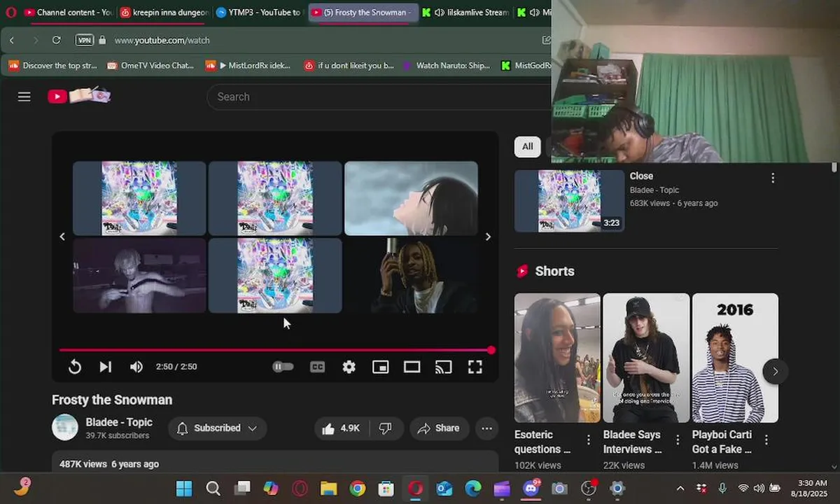Go back in browser history
Image resolution: width=840 pixels, height=504 pixels.
click(12, 41)
